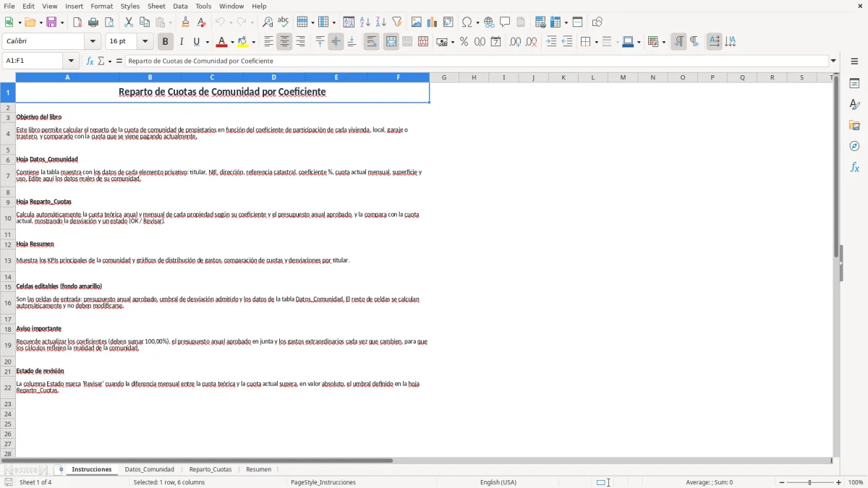Activate Clone Formatting paintbrush
The image size is (868, 488).
(x=185, y=22)
